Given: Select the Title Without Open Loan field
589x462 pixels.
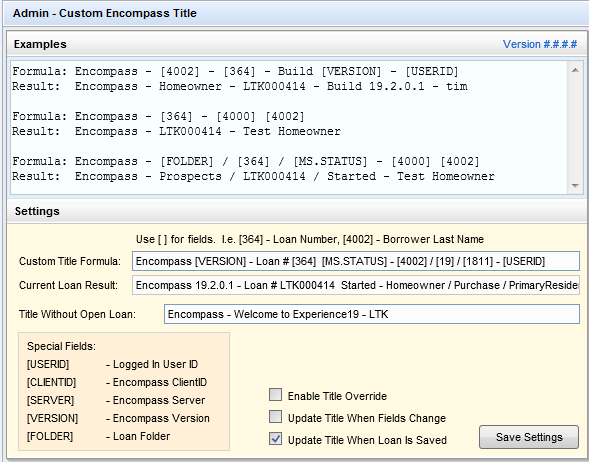Looking at the screenshot, I should click(372, 314).
